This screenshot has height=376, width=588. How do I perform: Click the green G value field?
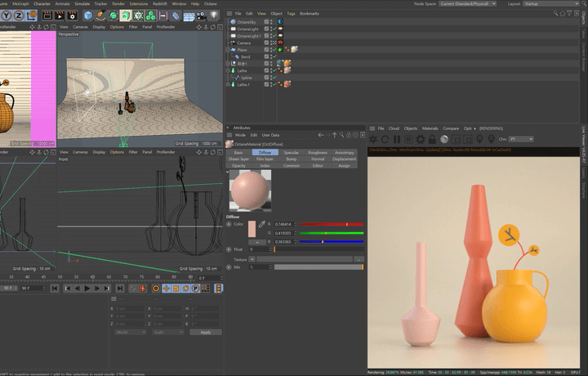(x=285, y=233)
